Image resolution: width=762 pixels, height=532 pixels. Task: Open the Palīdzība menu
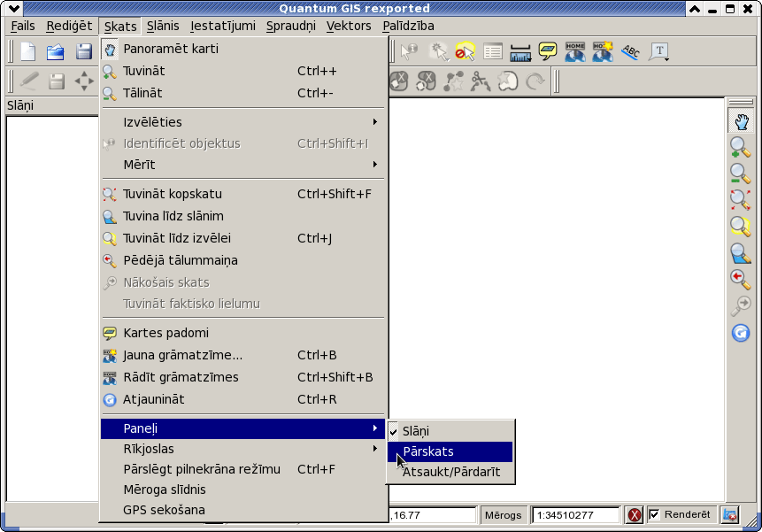(408, 26)
